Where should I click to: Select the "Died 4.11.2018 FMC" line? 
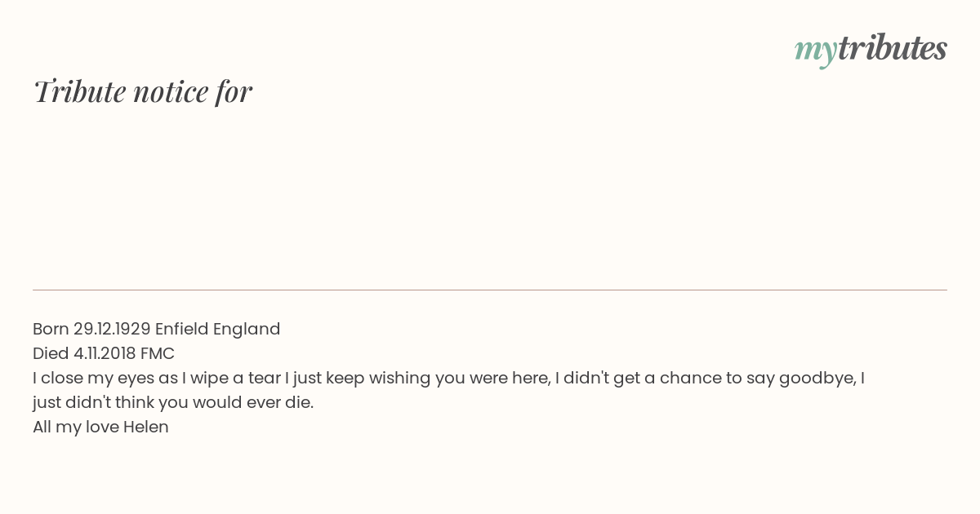coord(104,353)
